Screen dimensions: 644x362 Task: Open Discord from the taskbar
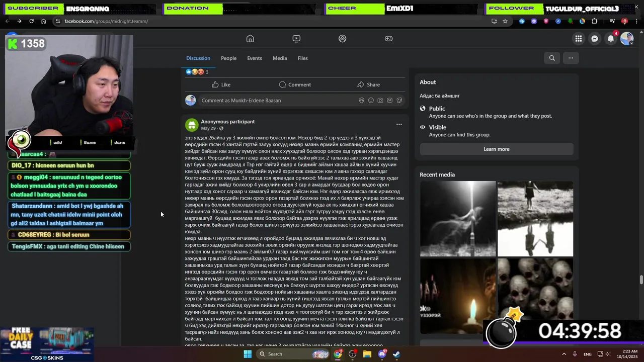[382, 354]
